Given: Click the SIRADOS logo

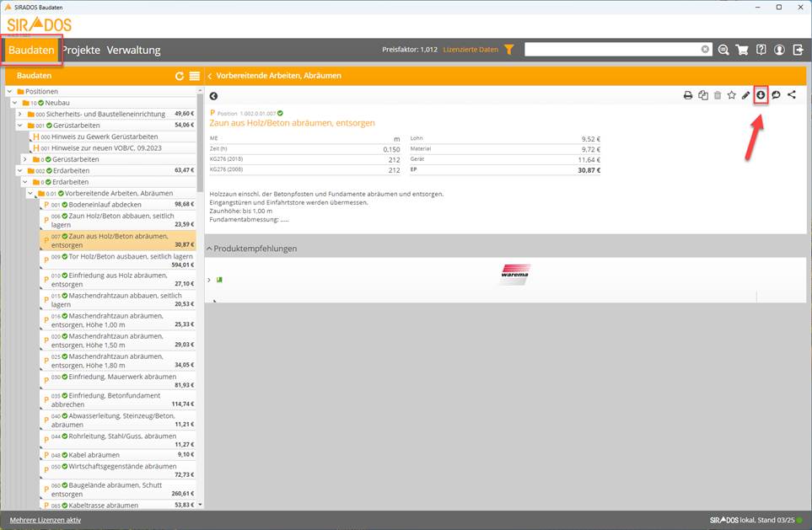Looking at the screenshot, I should [40, 24].
